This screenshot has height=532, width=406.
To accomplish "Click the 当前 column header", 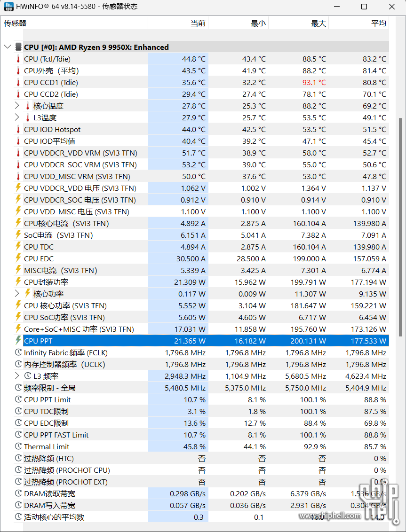I will pos(178,23).
